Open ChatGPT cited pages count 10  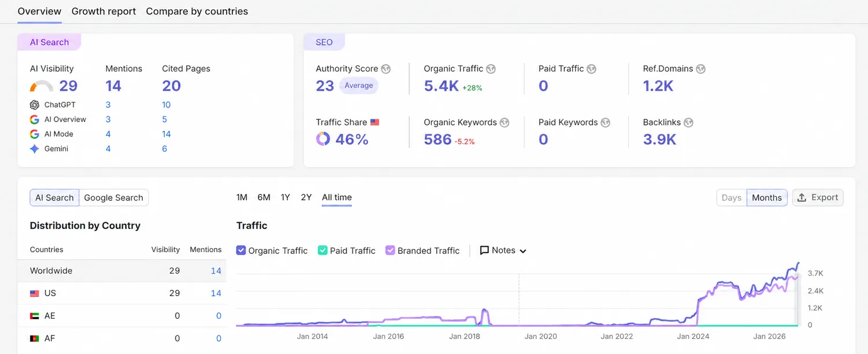(x=166, y=105)
